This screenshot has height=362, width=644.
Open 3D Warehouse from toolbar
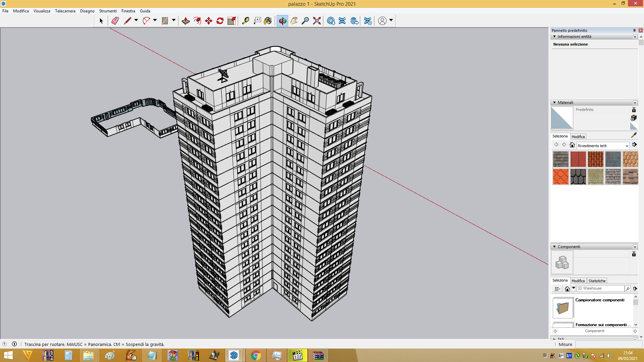[x=331, y=21]
